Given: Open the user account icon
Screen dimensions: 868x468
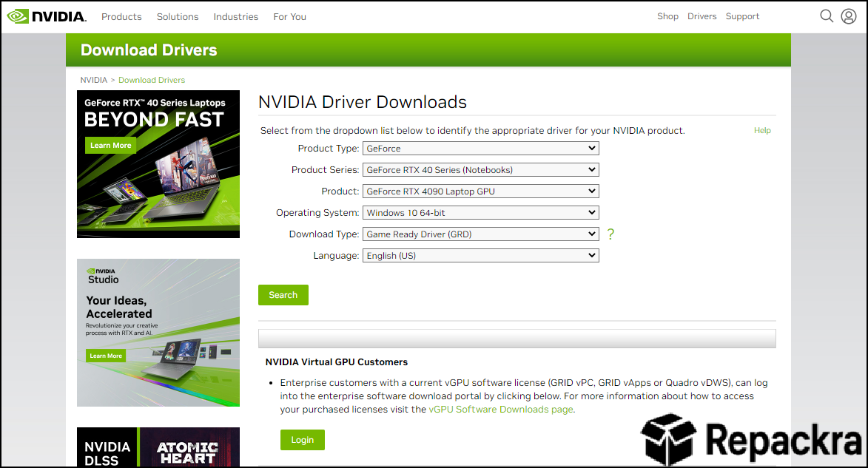Looking at the screenshot, I should click(x=849, y=16).
